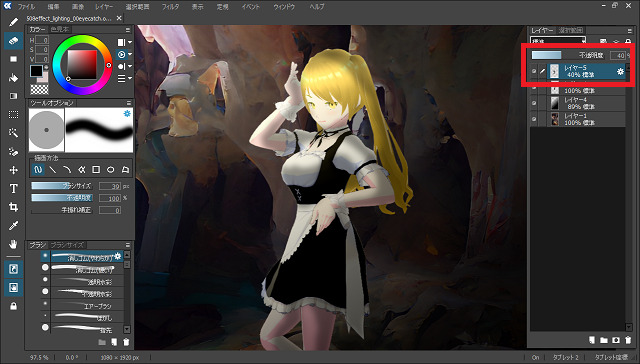Choose straight line drawing method icon
Screen dimensions: 640x364
[53, 169]
